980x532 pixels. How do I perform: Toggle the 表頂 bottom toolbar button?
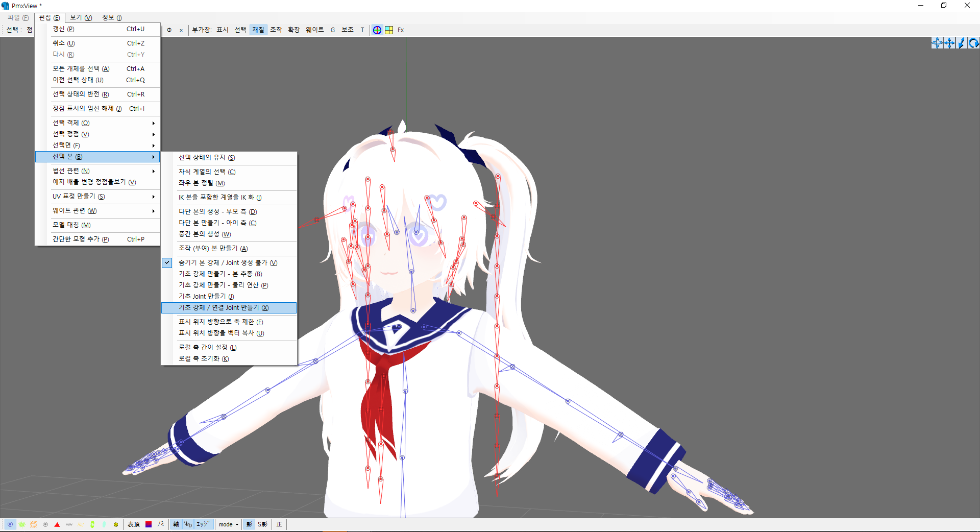click(134, 524)
